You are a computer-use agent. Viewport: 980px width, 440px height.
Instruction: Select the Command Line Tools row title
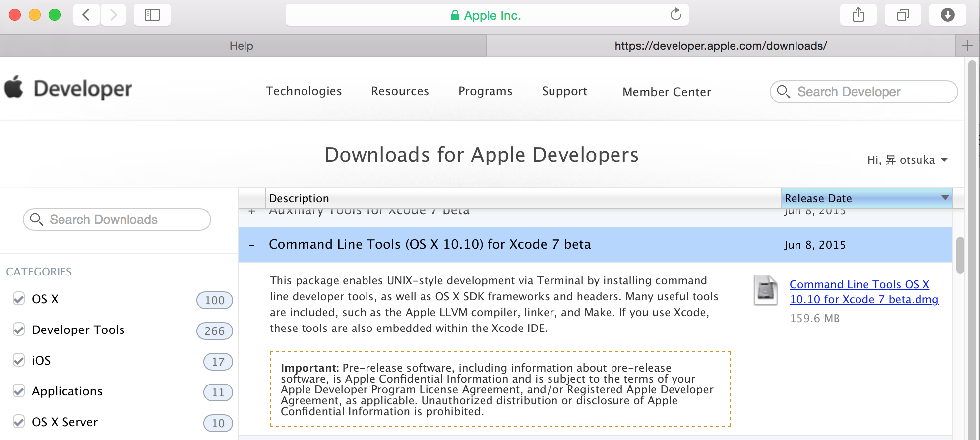pyautogui.click(x=430, y=244)
